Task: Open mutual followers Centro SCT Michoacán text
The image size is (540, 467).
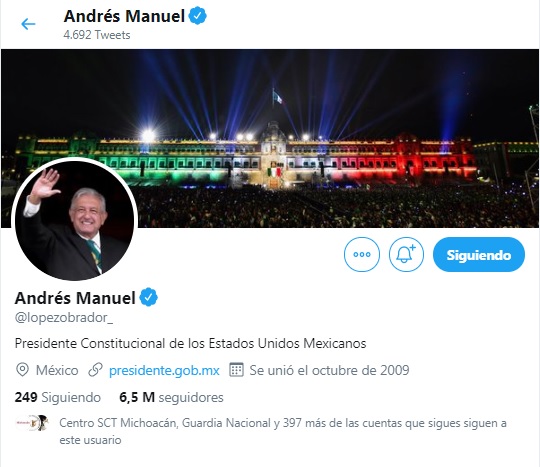Action: [x=283, y=431]
